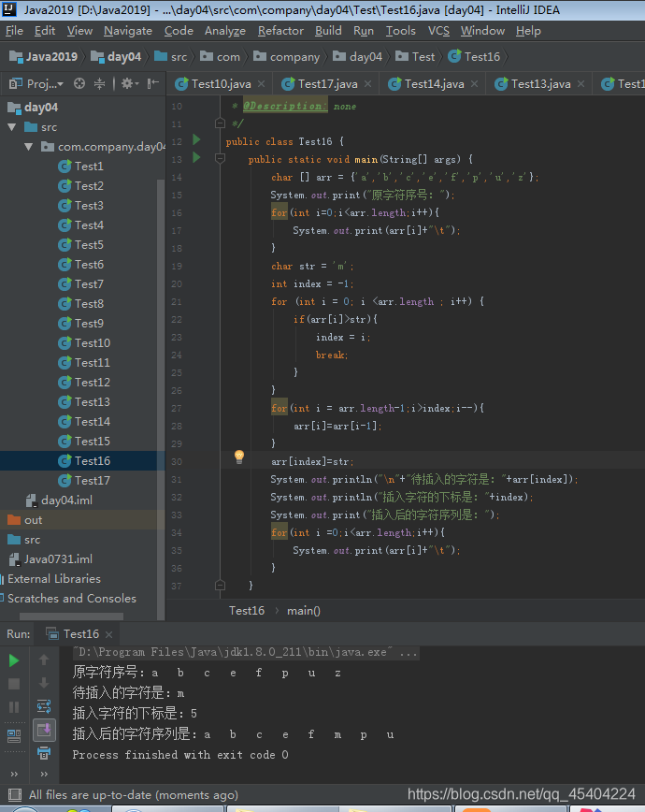Screen dimensions: 645x812
Task: Switch to Test13.java editor tab
Action: (x=540, y=84)
